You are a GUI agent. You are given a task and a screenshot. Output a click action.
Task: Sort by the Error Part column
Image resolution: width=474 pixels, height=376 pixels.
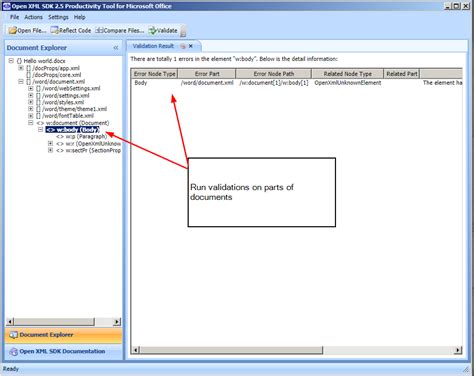pyautogui.click(x=207, y=74)
